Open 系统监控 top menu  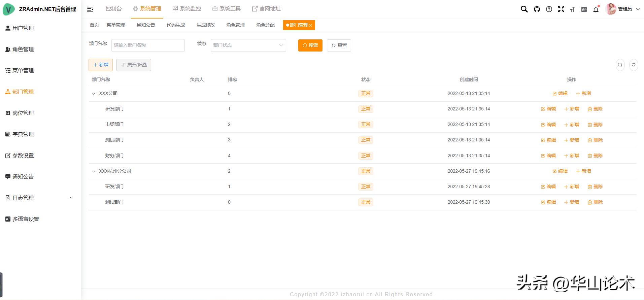click(x=187, y=9)
